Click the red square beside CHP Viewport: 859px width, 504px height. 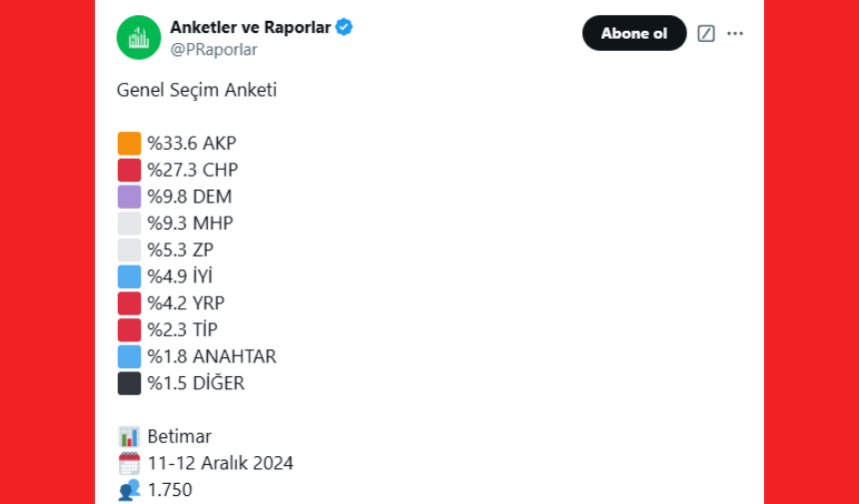[129, 171]
